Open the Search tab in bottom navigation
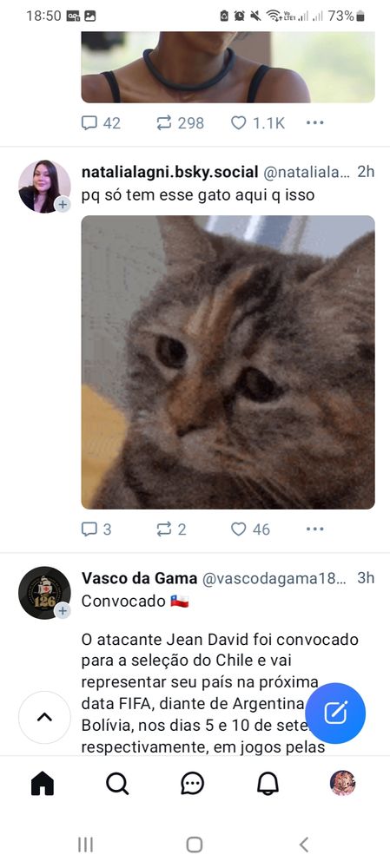 117,783
